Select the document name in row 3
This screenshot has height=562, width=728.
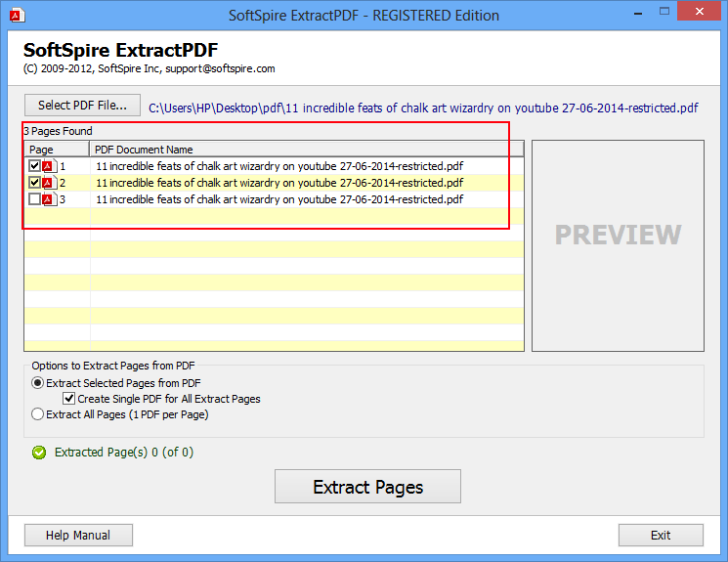point(279,199)
